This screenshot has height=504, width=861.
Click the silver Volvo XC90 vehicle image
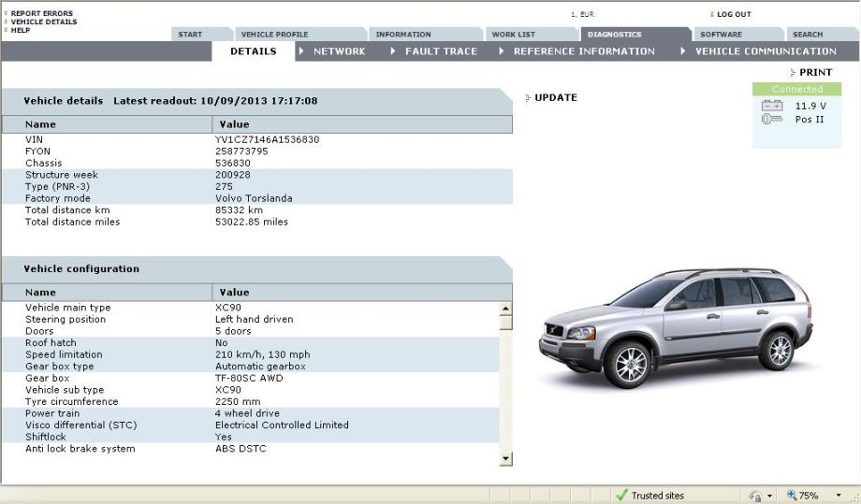pyautogui.click(x=676, y=327)
